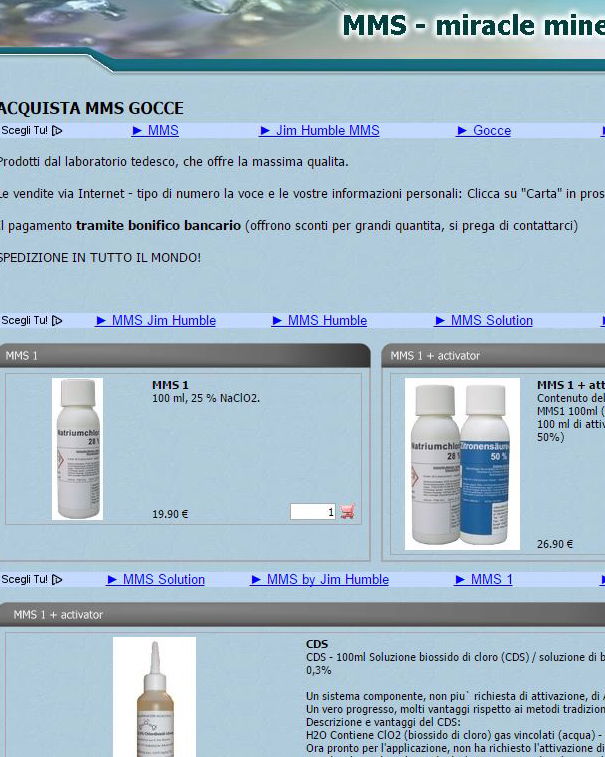Click the Scegli Tu! arrow beside MMS by Jim Humble row
This screenshot has width=605, height=757.
coord(57,579)
